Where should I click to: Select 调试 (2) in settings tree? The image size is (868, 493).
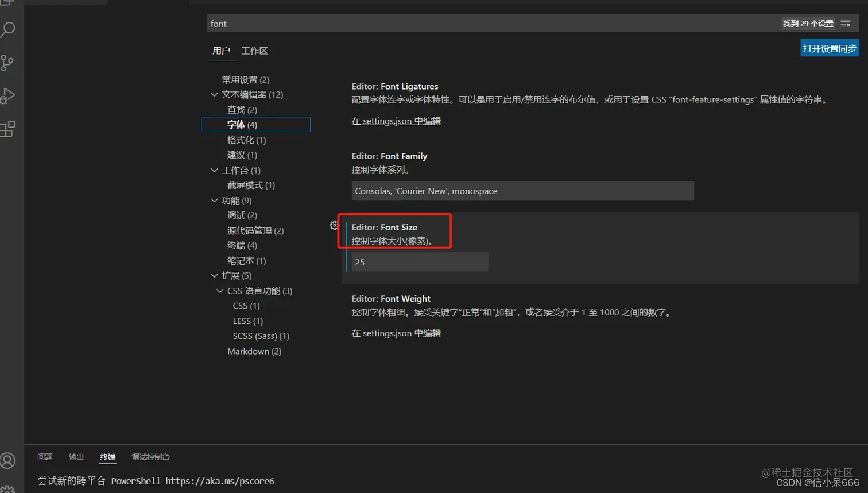[x=242, y=215]
